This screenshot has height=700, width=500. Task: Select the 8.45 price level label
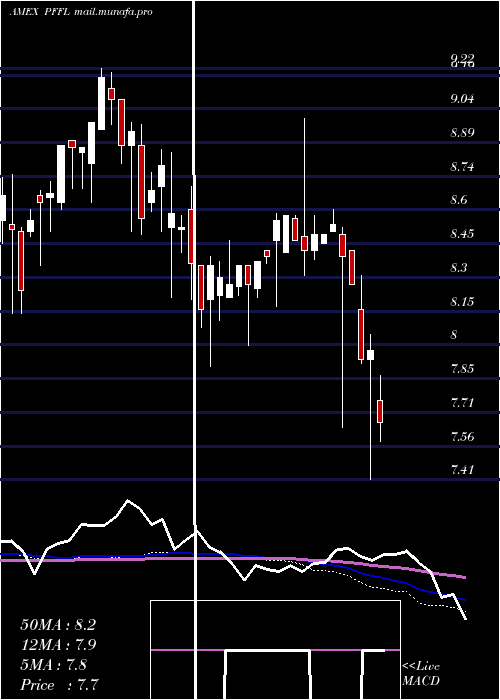[462, 233]
